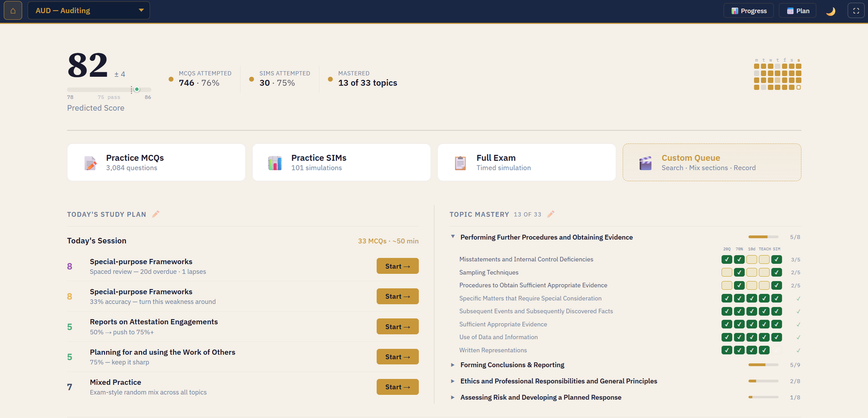Screen dimensions: 868x418
Task: Click 3/5 count on Misstatements row
Action: click(796, 260)
